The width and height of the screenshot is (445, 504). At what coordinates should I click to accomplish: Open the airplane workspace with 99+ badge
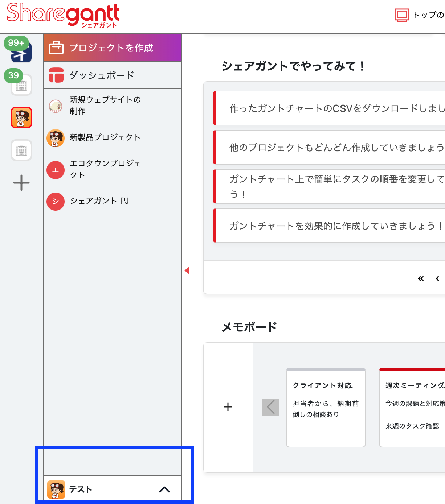[x=21, y=53]
